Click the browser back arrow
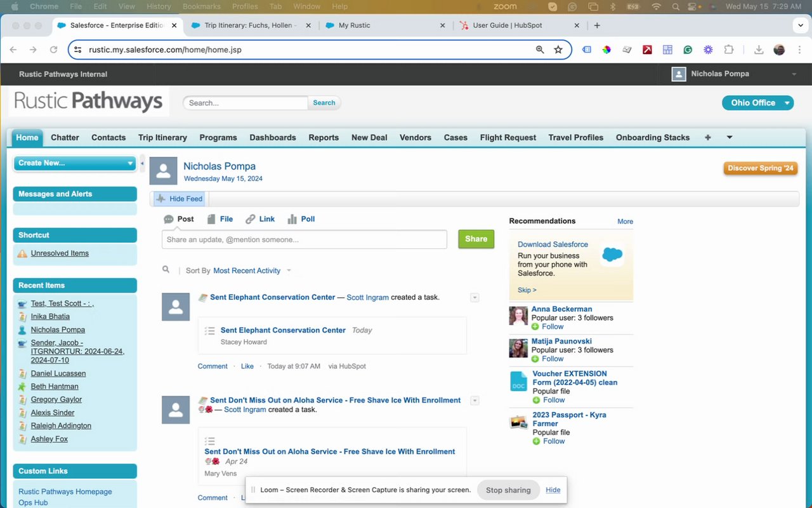This screenshot has height=508, width=812. point(13,50)
